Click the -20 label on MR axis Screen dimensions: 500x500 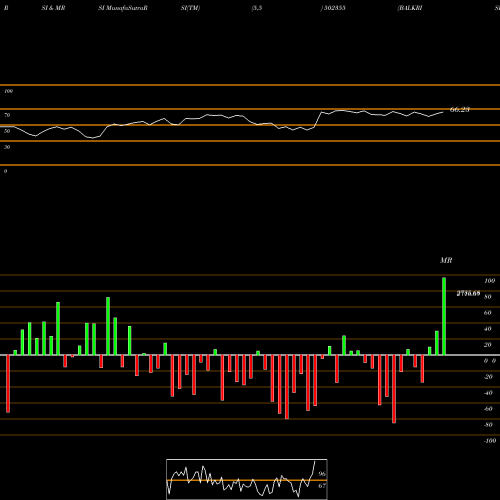click(x=488, y=377)
